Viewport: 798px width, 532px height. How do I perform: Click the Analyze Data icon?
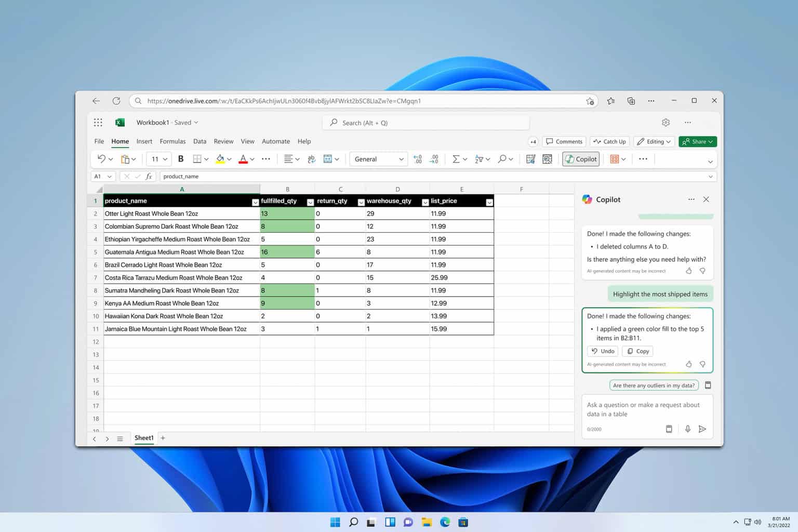pyautogui.click(x=547, y=159)
